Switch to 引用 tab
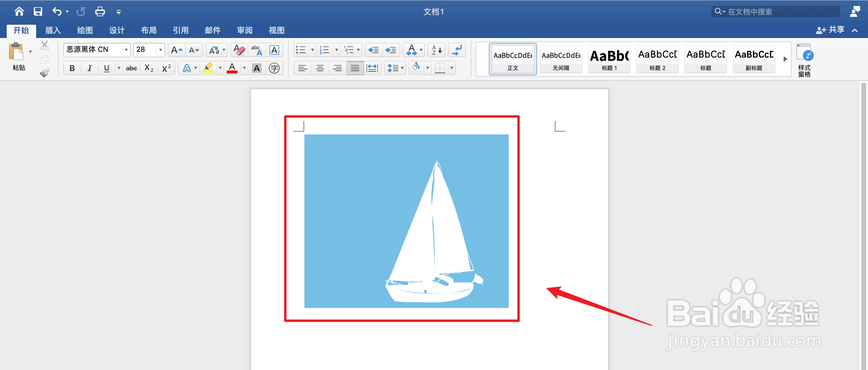868x370 pixels. point(181,30)
